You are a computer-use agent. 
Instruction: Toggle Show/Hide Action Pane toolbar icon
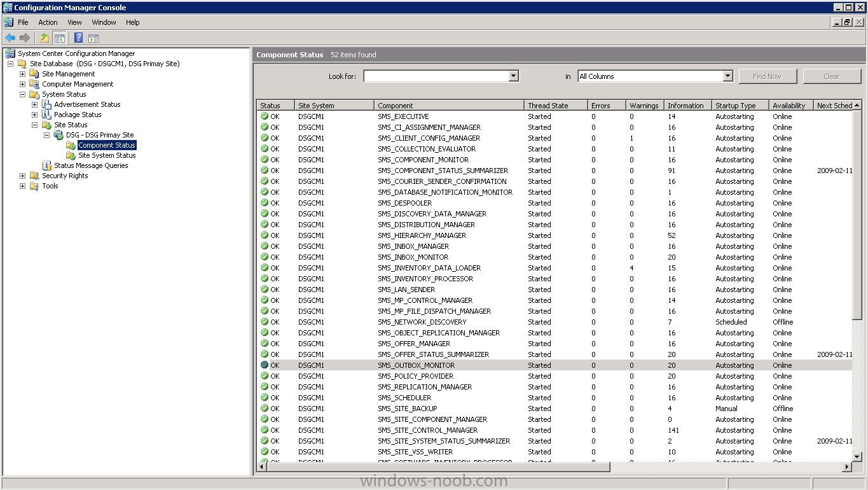pos(93,38)
